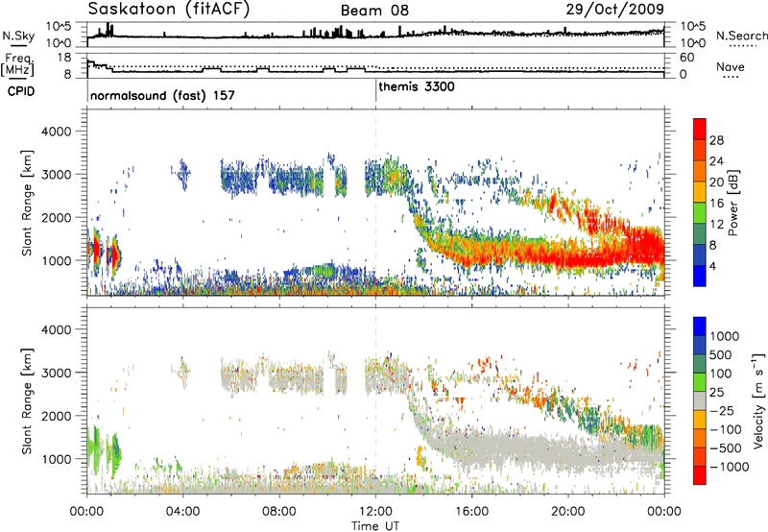Click the 'CPID' row label

[21, 91]
